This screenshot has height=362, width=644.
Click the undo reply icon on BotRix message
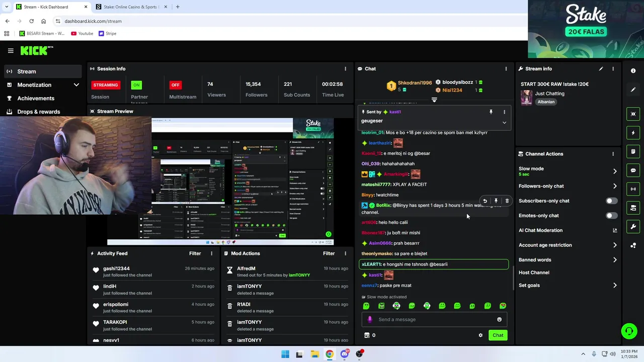coord(485,201)
